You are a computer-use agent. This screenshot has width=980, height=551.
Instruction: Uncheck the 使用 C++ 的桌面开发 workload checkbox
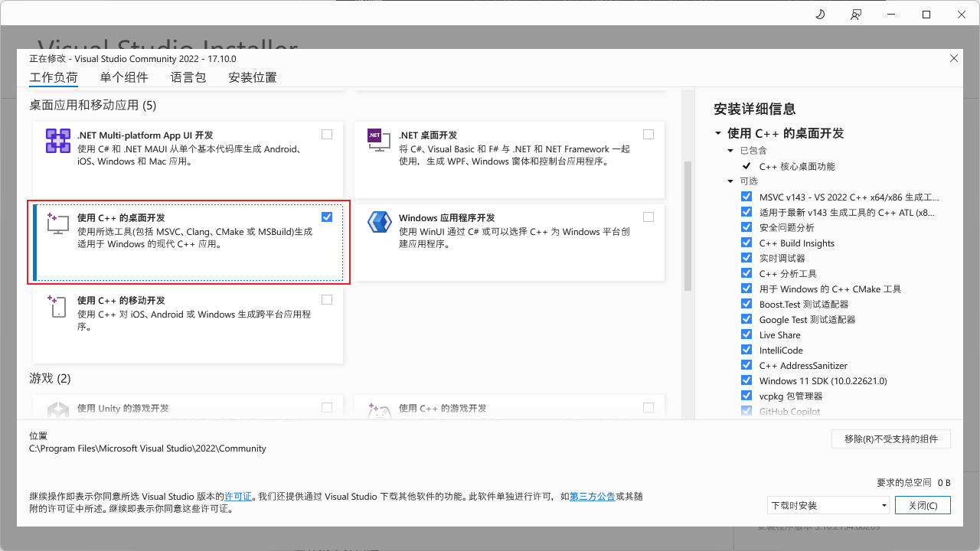click(327, 217)
